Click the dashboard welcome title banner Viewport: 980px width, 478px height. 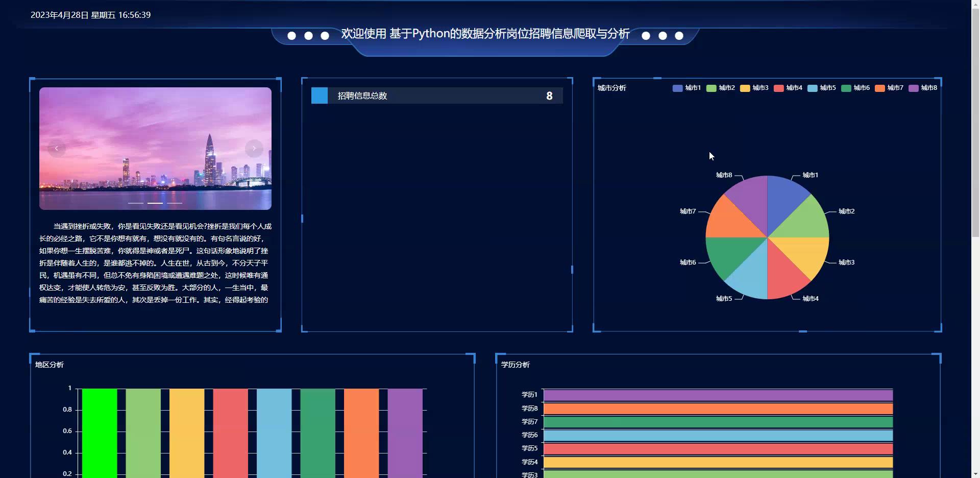[485, 34]
